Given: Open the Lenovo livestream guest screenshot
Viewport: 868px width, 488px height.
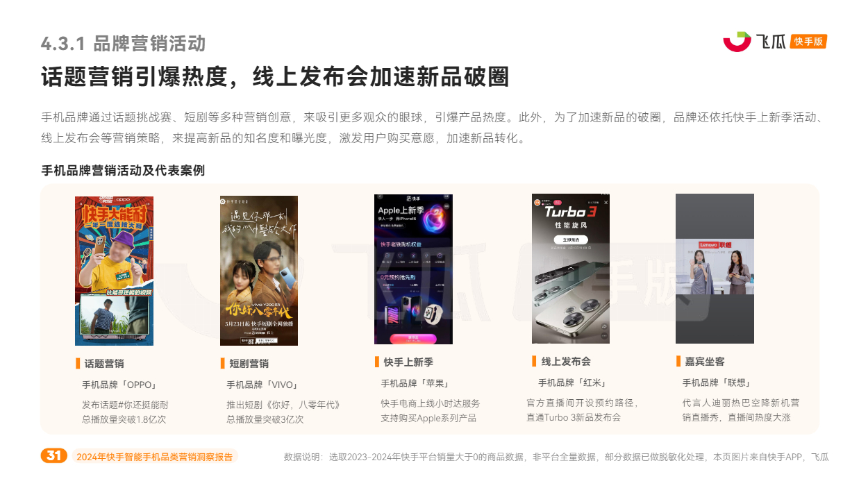Looking at the screenshot, I should point(715,269).
